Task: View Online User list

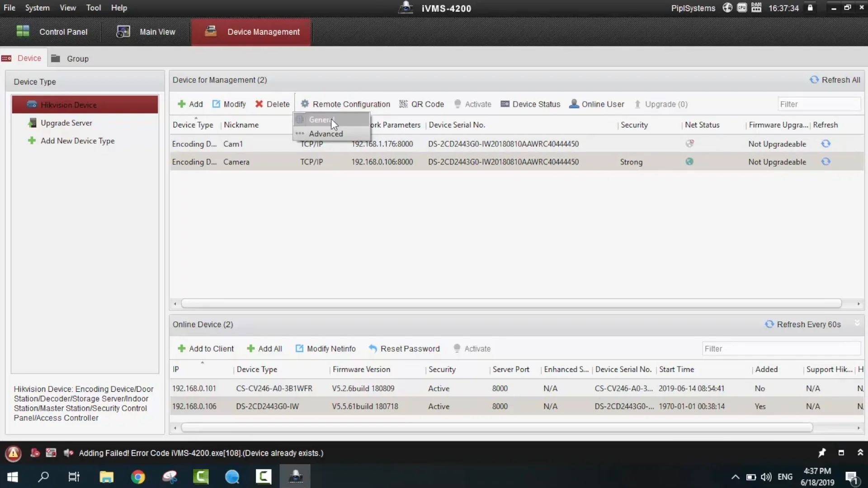Action: (596, 104)
